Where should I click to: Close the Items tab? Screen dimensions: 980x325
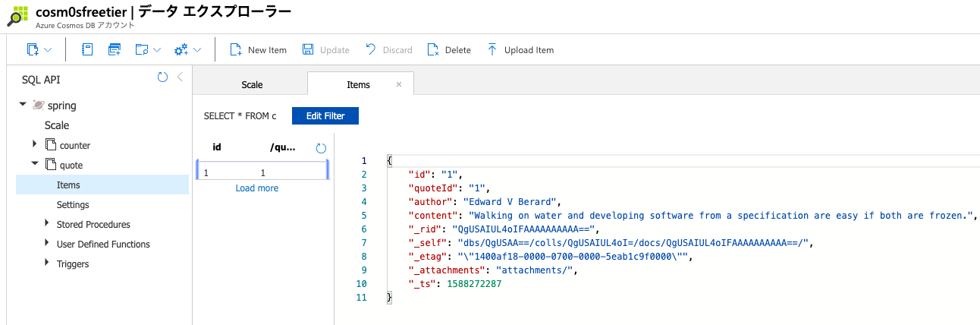pos(399,84)
